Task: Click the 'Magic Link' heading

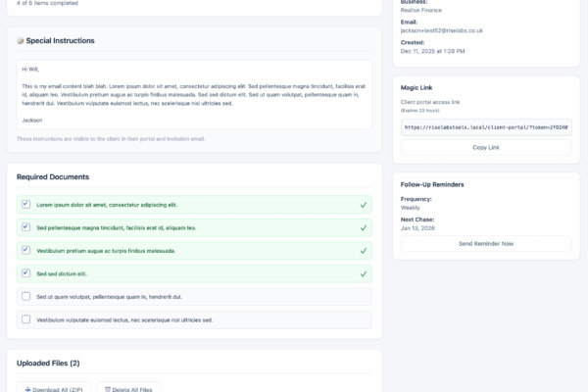Action: coord(416,88)
